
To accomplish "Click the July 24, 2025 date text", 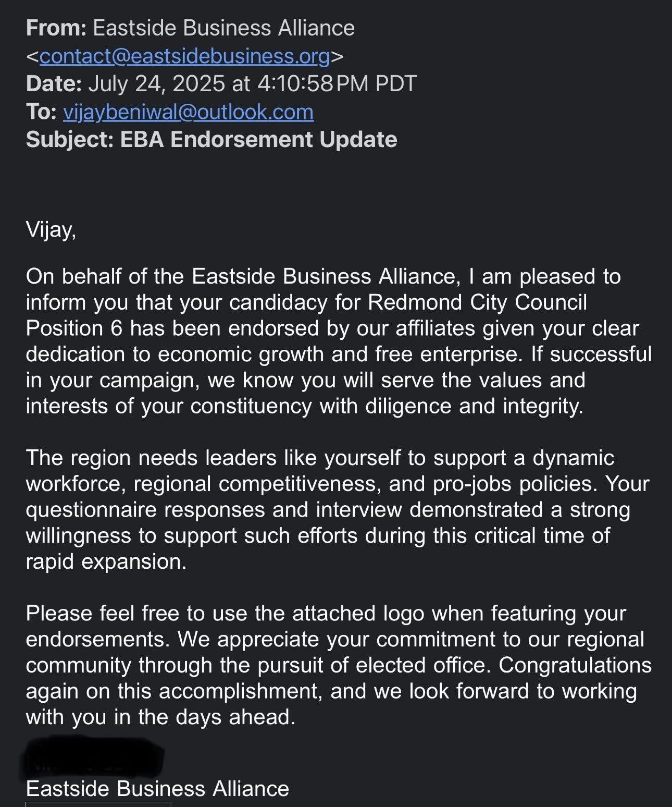I will point(156,84).
